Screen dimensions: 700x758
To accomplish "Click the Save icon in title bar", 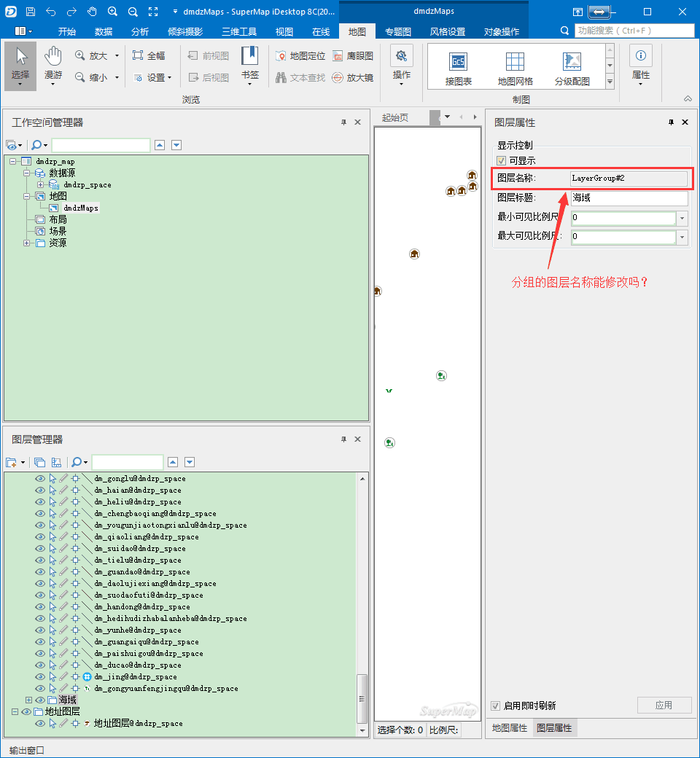I will [x=31, y=12].
